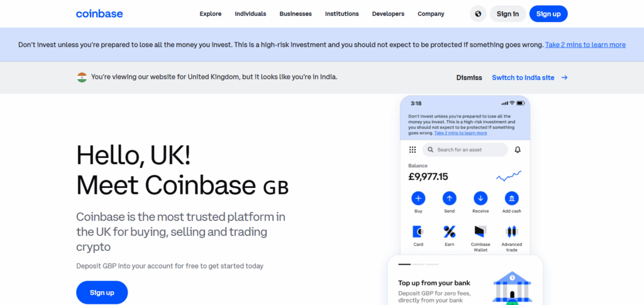Click the Deposit GBP into your account text
Screen dimensions: 644x305
[170, 266]
